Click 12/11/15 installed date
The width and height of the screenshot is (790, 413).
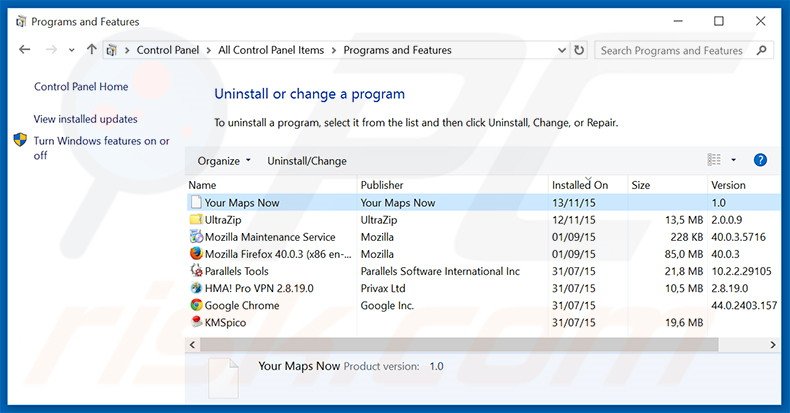pyautogui.click(x=573, y=220)
